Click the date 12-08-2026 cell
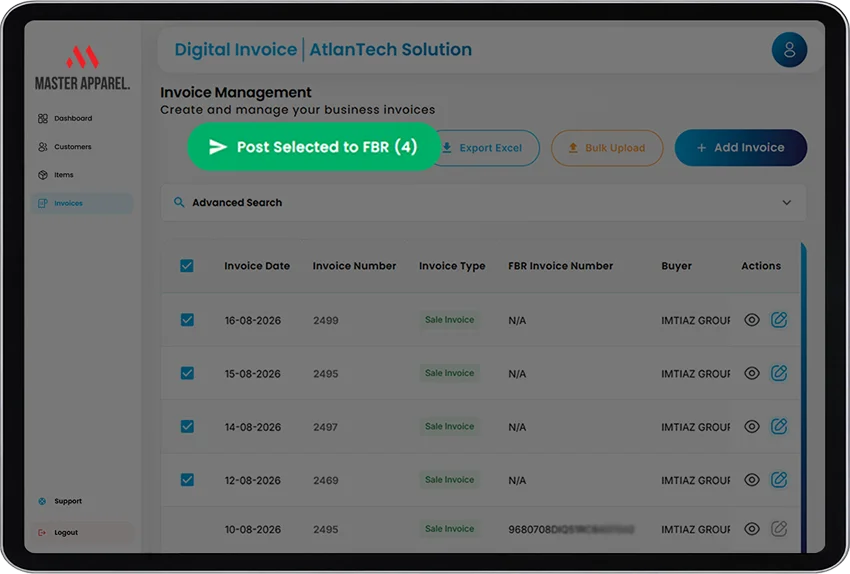This screenshot has width=850, height=574. (253, 481)
